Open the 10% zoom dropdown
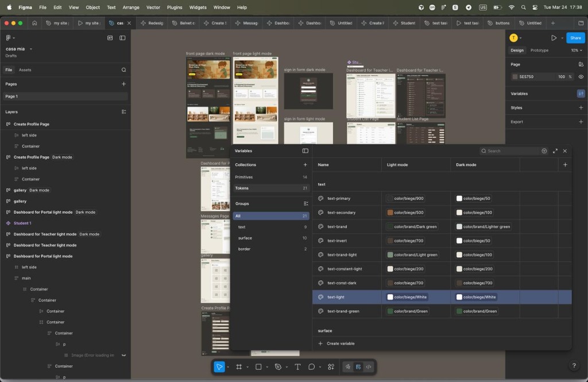This screenshot has height=382, width=588. point(577,50)
